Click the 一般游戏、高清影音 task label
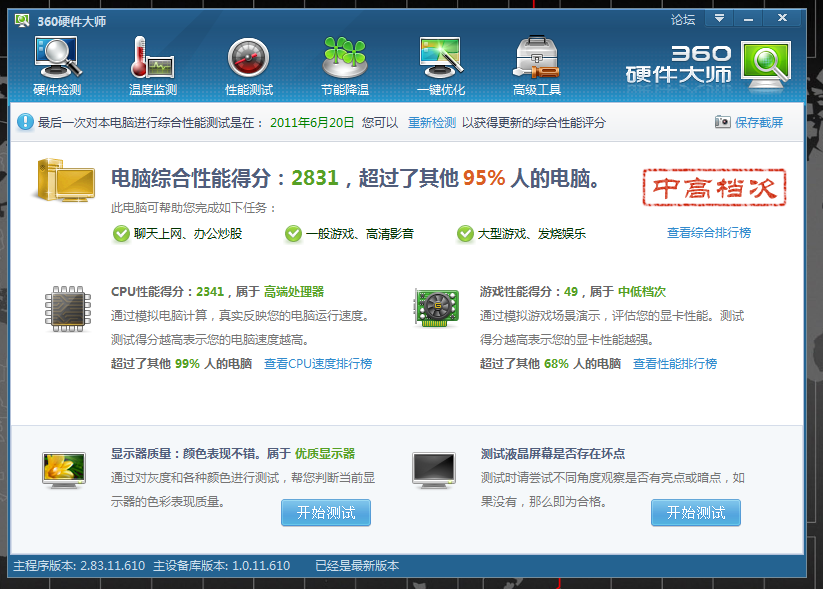The image size is (823, 589). [x=360, y=234]
